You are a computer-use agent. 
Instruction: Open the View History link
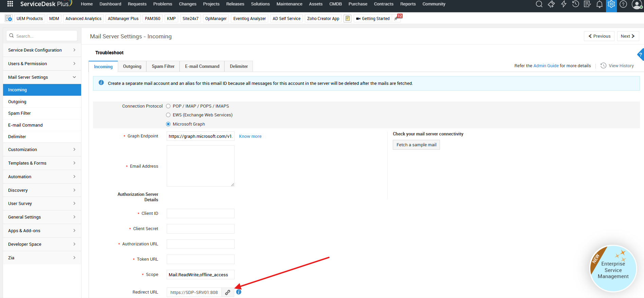621,66
